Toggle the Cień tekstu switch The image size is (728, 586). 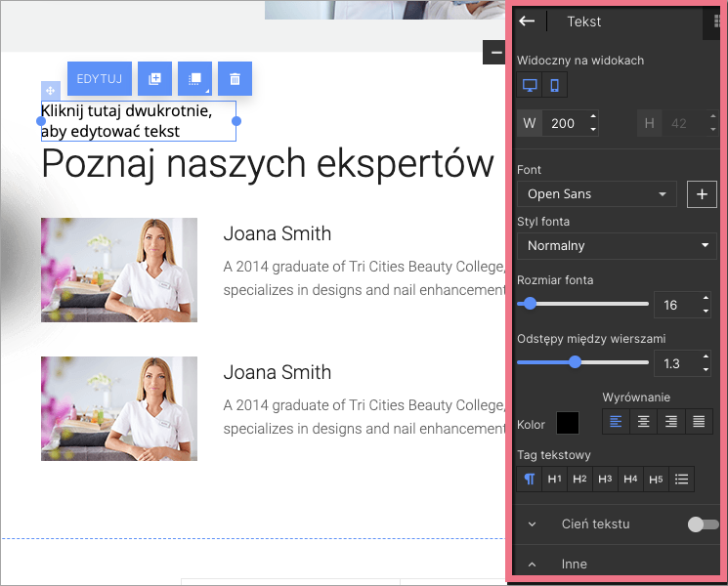click(702, 524)
